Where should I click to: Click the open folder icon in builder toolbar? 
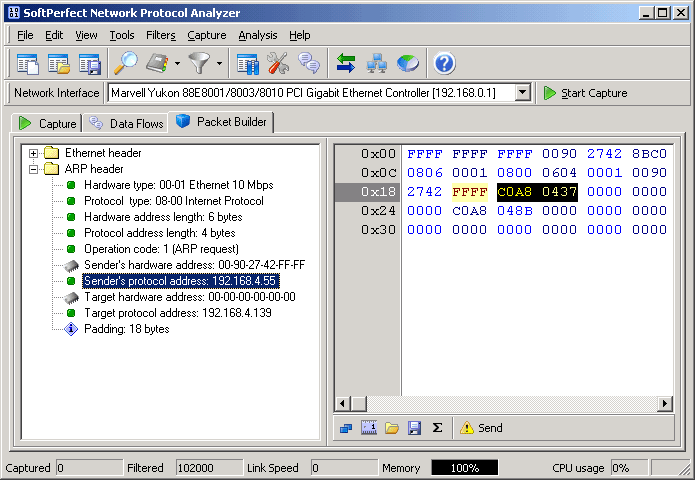pos(392,428)
